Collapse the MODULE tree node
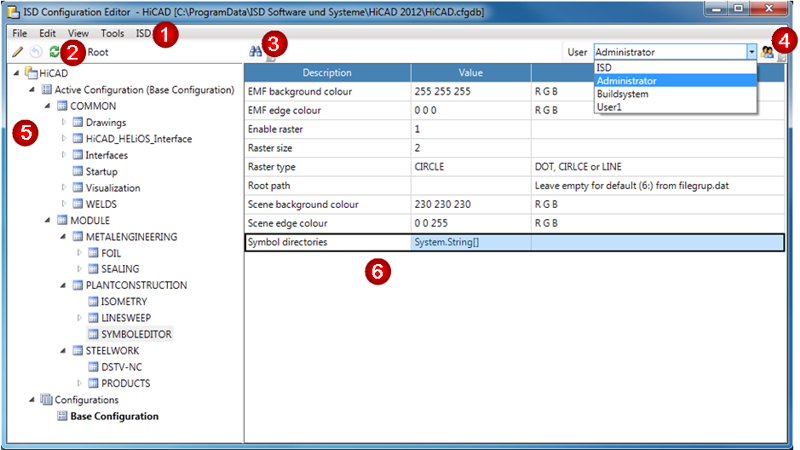The image size is (800, 450). [x=48, y=220]
